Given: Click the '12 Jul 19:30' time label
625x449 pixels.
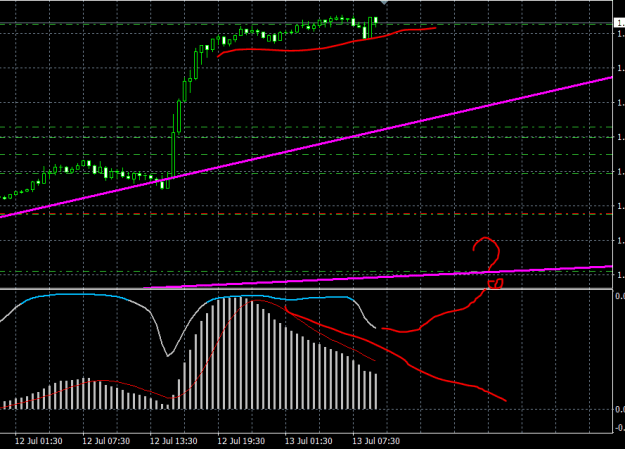Looking at the screenshot, I should (241, 441).
